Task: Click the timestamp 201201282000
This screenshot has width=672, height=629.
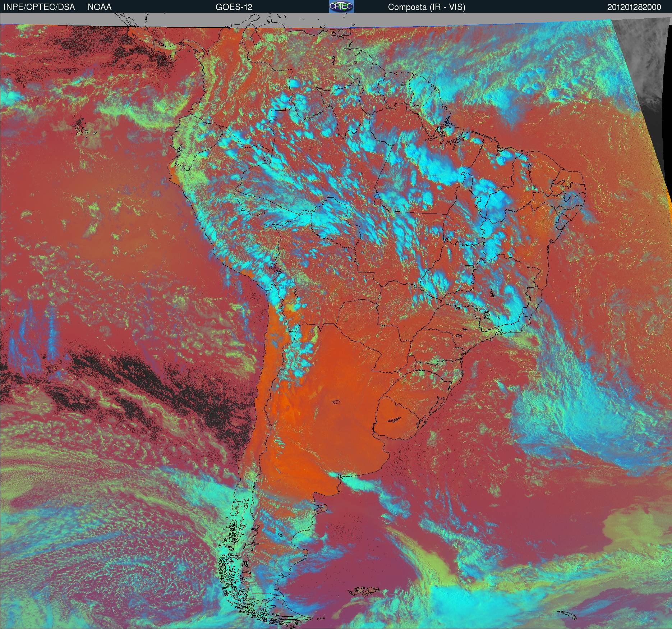Action: point(634,7)
